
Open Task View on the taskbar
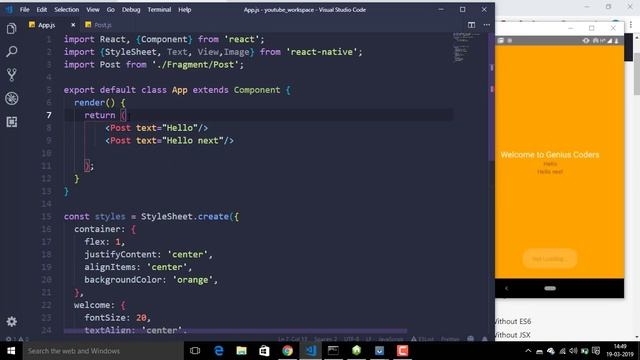(195, 351)
